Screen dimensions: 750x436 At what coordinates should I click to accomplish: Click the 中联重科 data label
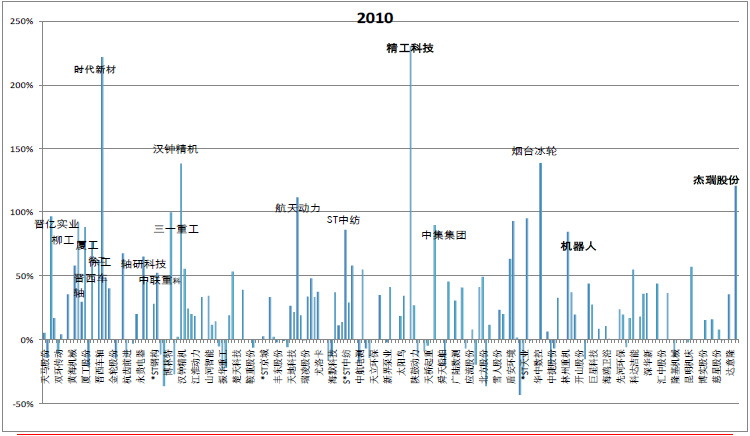[160, 280]
